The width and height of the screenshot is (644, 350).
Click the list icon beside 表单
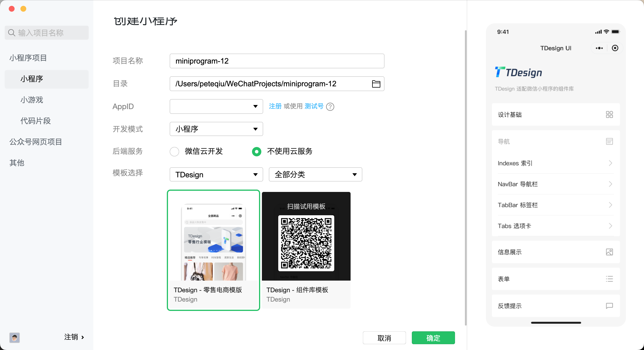tap(610, 279)
